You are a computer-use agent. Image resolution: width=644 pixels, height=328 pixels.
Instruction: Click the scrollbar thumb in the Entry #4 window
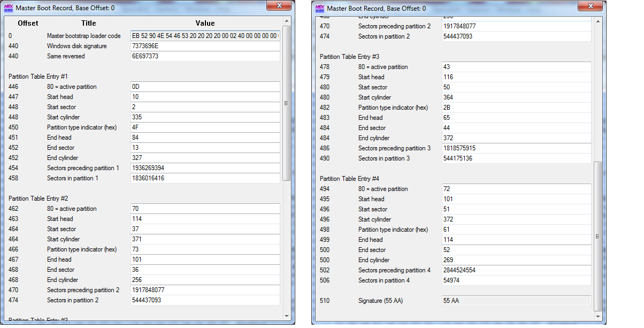(x=597, y=236)
